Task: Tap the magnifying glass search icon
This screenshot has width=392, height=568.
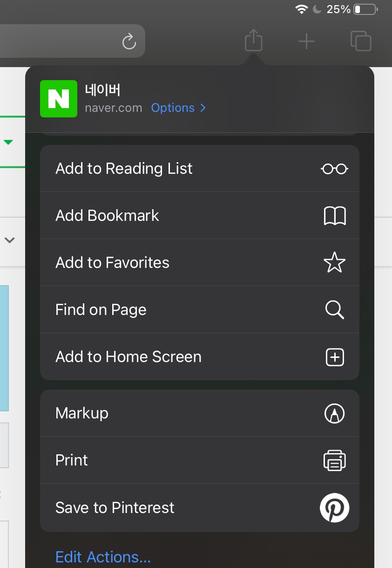Action: tap(335, 310)
